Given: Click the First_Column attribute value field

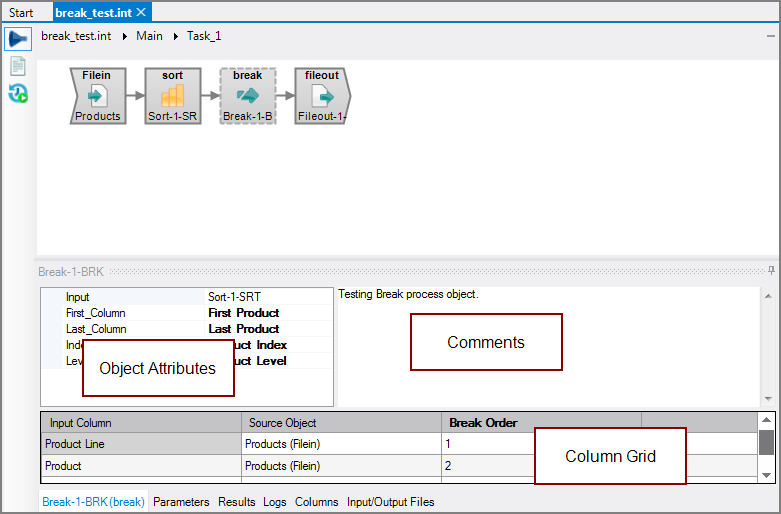Looking at the screenshot, I should tap(268, 313).
